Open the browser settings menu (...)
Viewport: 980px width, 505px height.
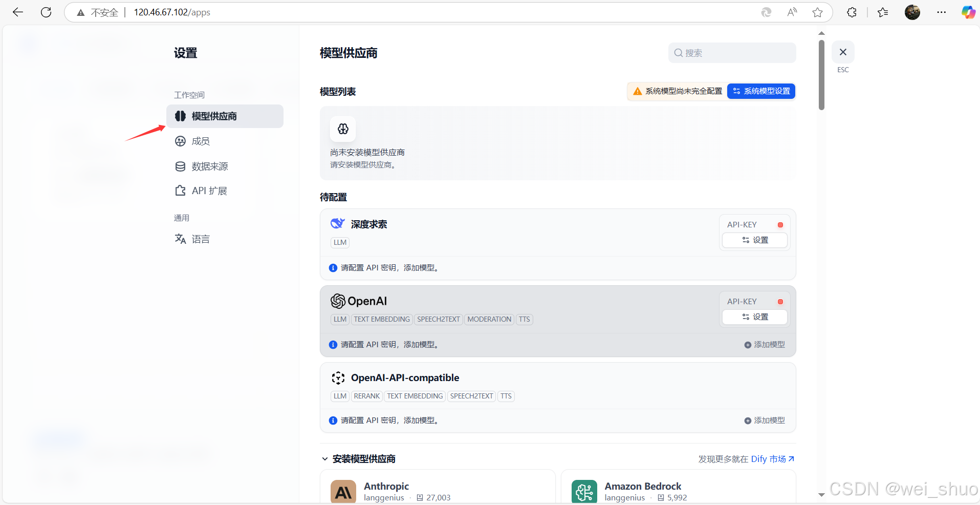point(942,12)
